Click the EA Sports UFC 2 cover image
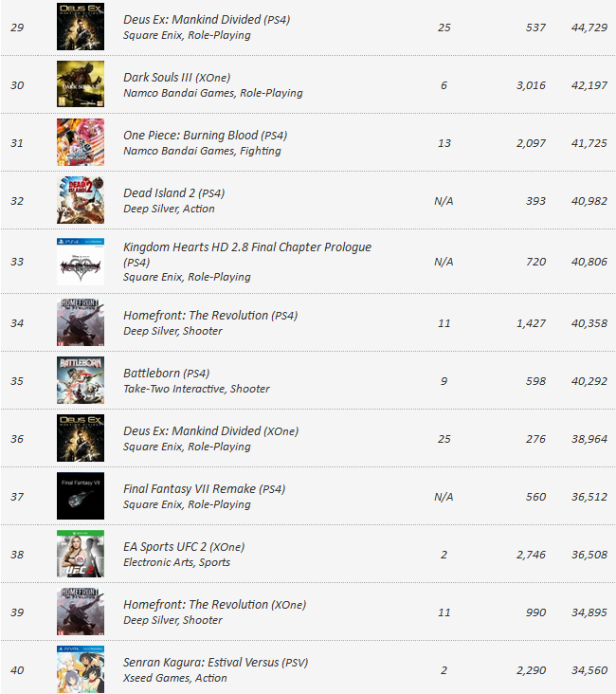Viewport: 616px width, 694px height. [81, 554]
